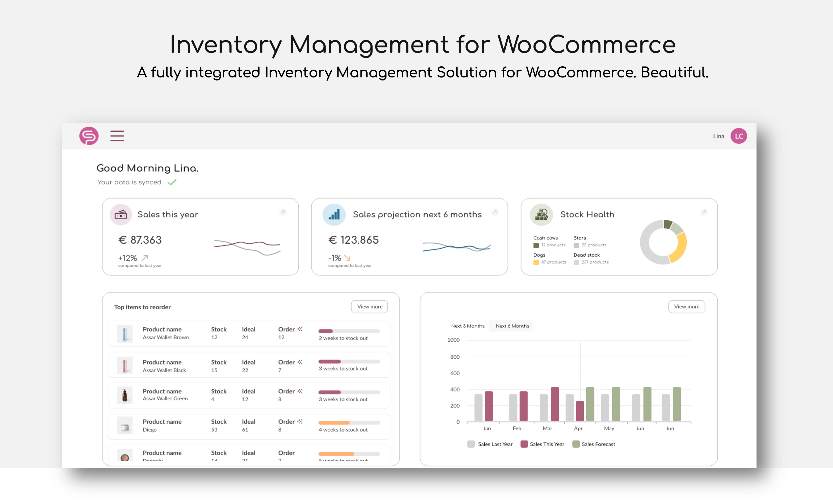Click the app logo in the top bar

(x=89, y=136)
